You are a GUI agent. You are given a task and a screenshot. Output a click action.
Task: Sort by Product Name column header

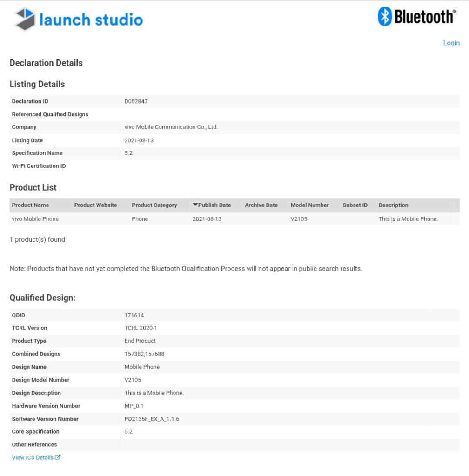point(30,205)
